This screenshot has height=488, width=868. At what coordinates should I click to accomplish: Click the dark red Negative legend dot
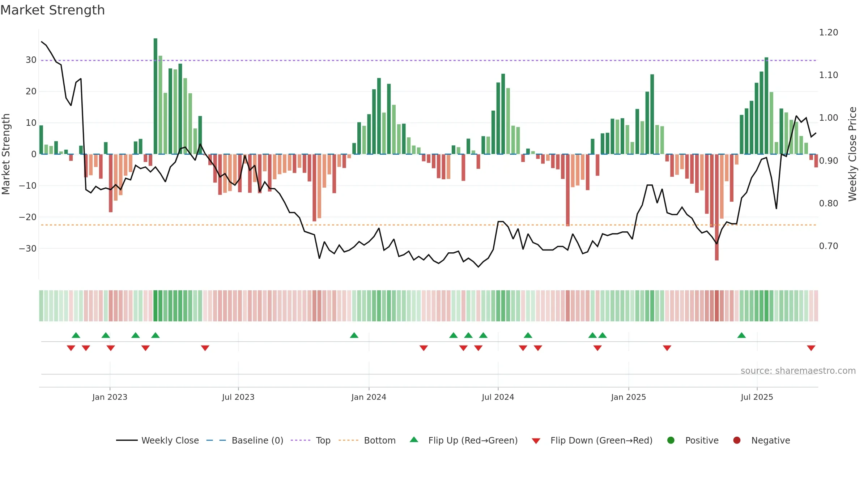click(737, 440)
